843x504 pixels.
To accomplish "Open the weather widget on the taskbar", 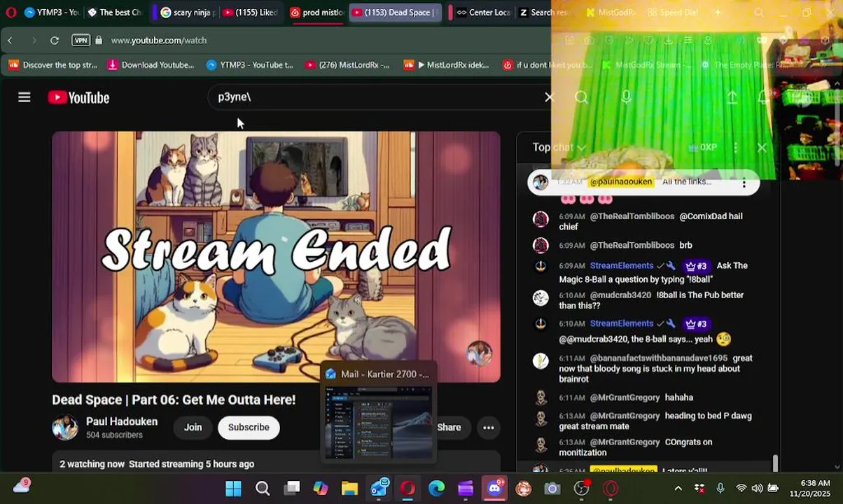I will point(22,486).
